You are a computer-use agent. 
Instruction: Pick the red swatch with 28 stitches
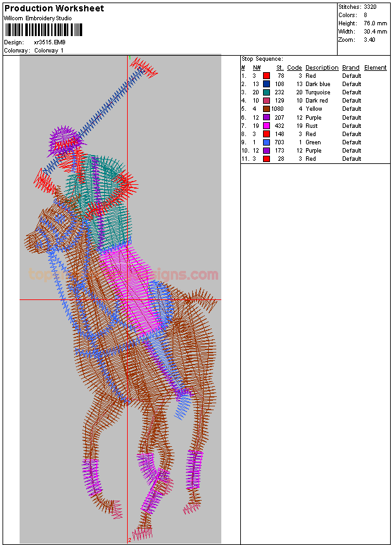pos(266,159)
